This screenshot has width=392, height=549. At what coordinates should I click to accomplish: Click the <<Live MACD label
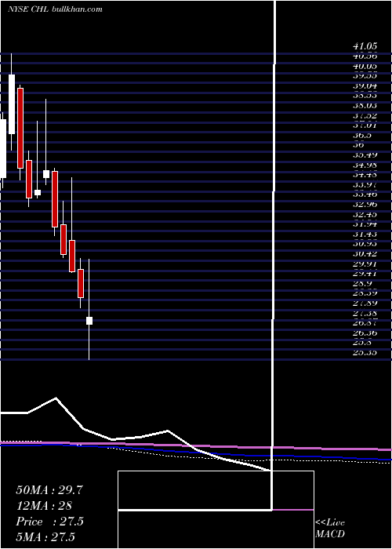(x=330, y=529)
